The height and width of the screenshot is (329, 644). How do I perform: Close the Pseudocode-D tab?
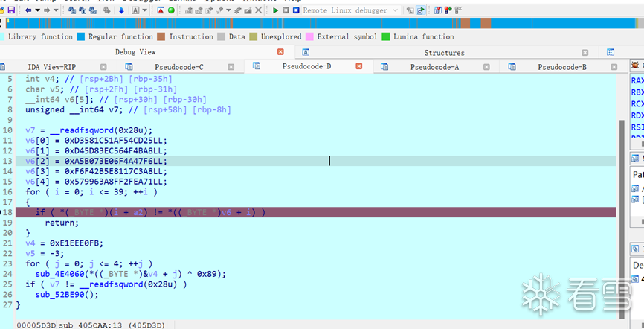[359, 66]
